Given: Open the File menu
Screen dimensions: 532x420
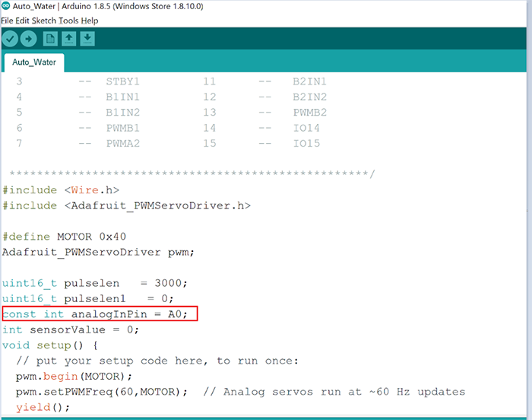Looking at the screenshot, I should [x=9, y=20].
